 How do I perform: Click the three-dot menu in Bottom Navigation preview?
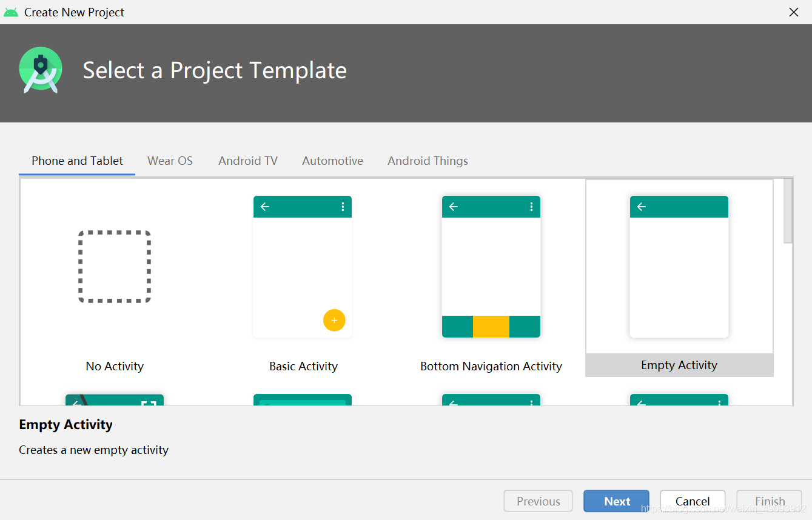pyautogui.click(x=531, y=207)
